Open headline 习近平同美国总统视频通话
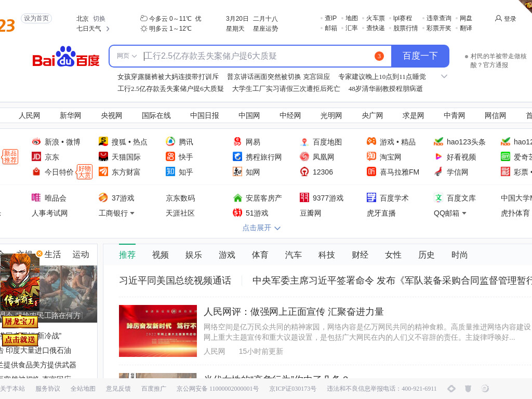 point(175,281)
